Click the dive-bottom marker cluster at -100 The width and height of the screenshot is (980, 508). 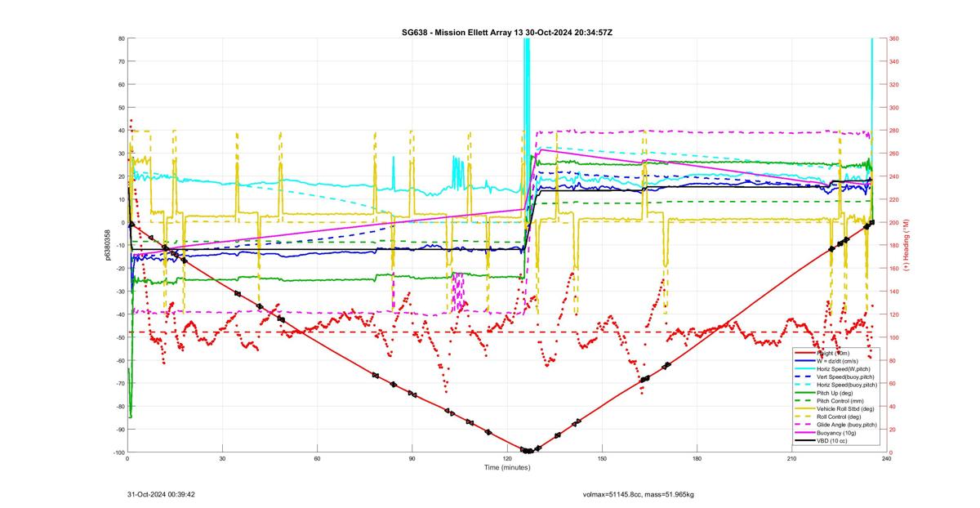pos(528,450)
